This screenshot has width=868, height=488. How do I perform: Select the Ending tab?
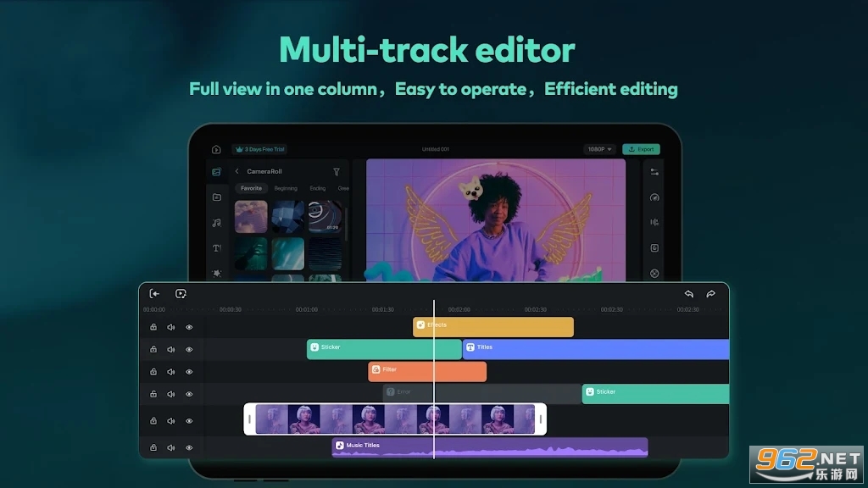pyautogui.click(x=318, y=188)
